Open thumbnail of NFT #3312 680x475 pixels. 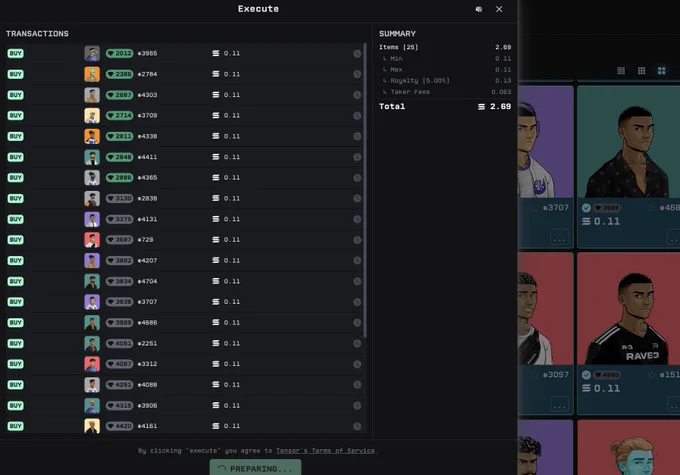point(92,364)
